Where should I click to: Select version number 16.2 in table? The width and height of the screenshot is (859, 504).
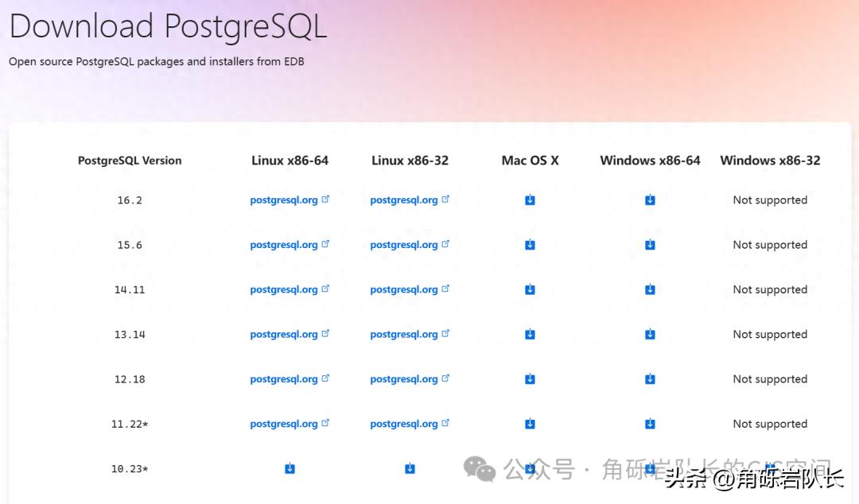[130, 200]
